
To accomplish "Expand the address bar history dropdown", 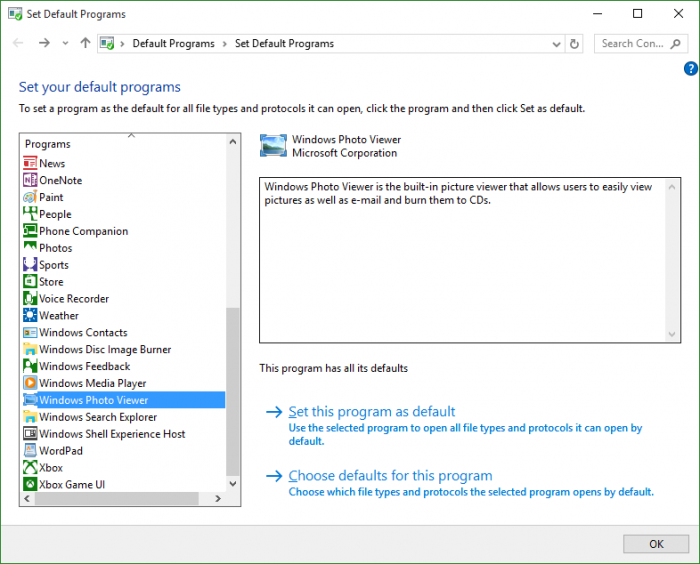I will coord(556,44).
